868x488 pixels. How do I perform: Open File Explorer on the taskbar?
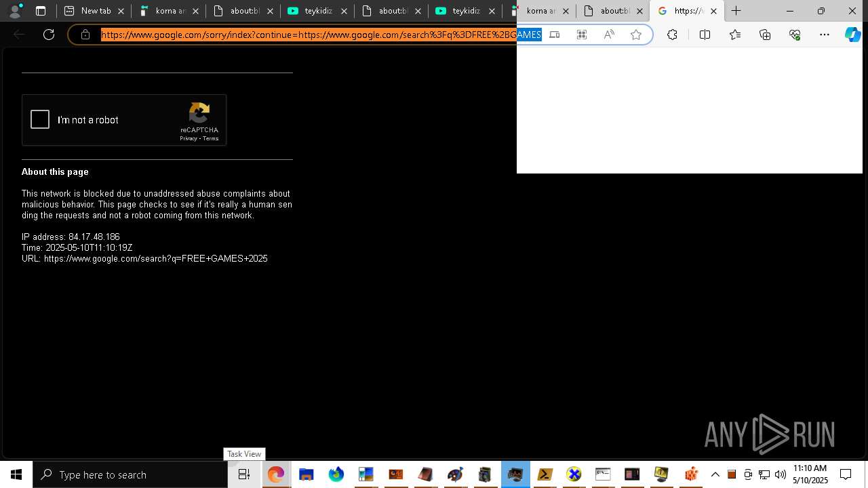(306, 474)
